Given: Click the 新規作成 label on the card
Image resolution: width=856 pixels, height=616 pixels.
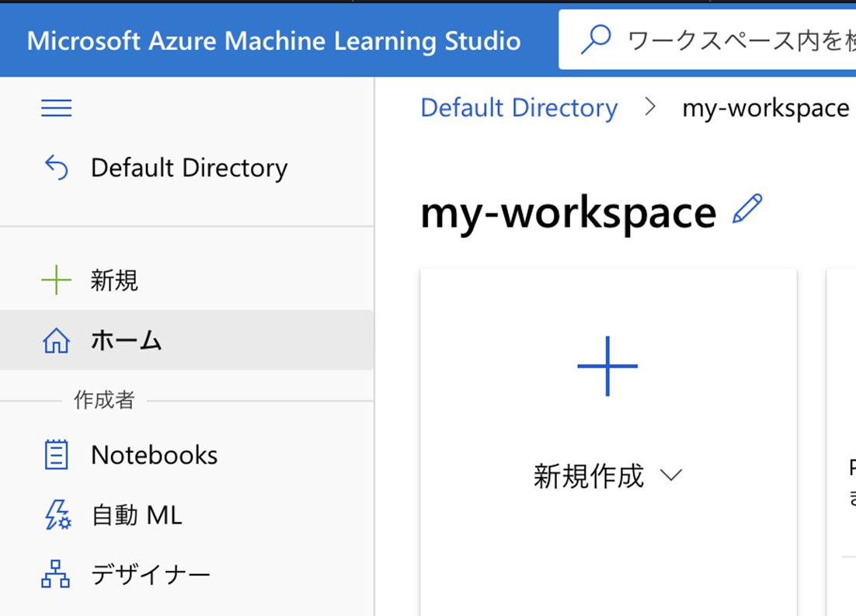Looking at the screenshot, I should coord(589,475).
